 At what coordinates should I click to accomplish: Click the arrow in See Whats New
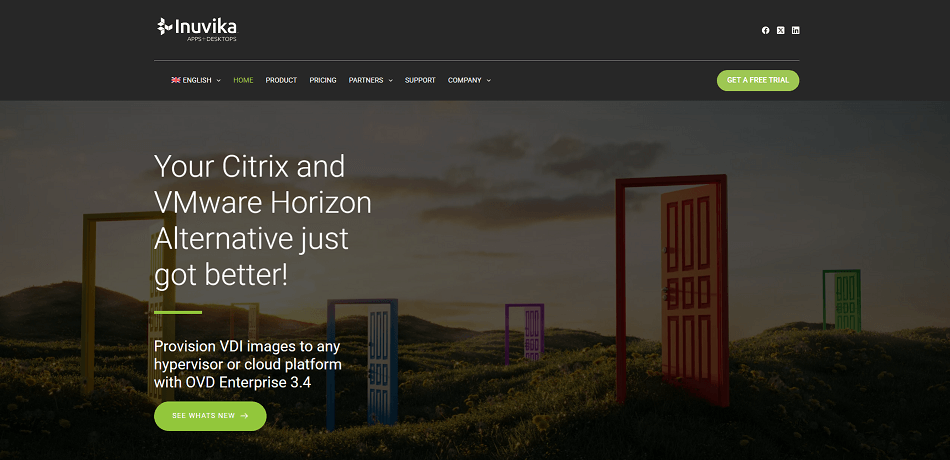pos(245,416)
